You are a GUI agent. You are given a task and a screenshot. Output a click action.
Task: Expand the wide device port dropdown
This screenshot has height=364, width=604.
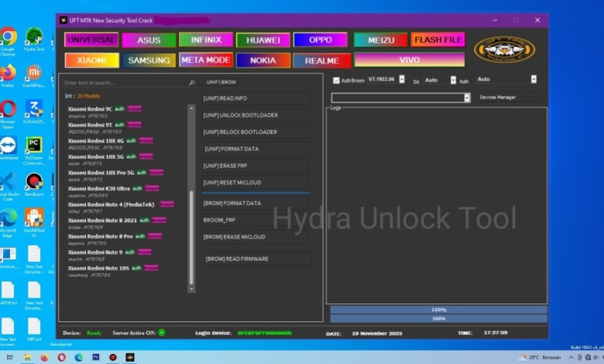(x=467, y=98)
